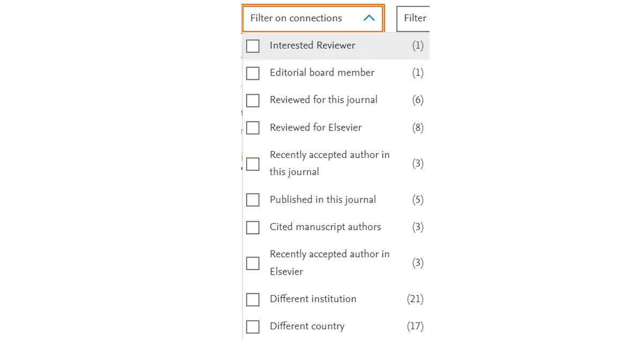Click the count next to Reviewed for Elsevier
The height and width of the screenshot is (340, 644).
click(418, 128)
